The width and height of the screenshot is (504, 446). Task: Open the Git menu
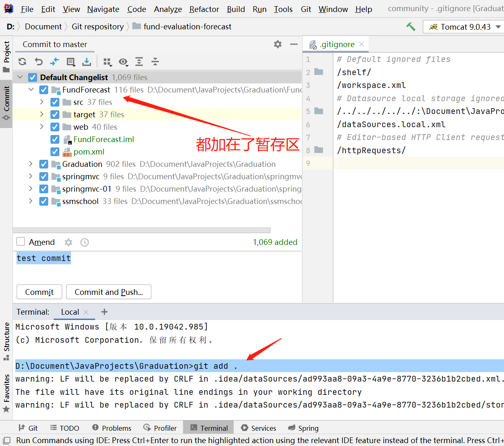pyautogui.click(x=306, y=9)
